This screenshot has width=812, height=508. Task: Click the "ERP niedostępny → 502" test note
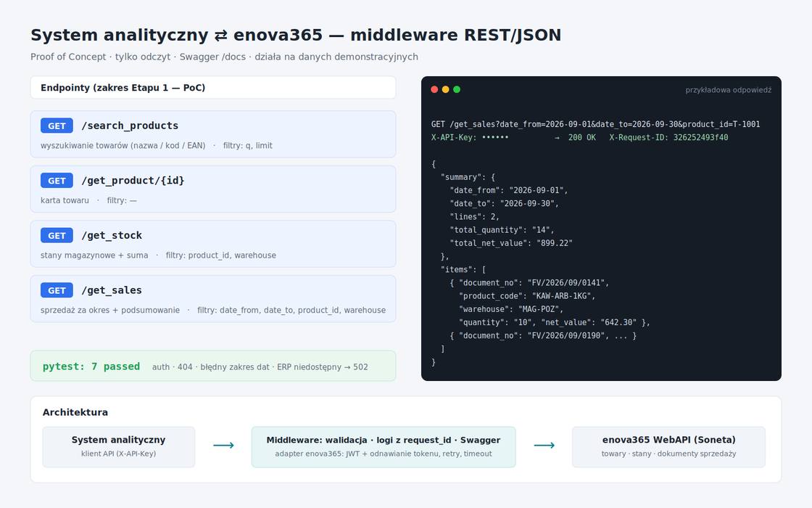[x=323, y=367]
